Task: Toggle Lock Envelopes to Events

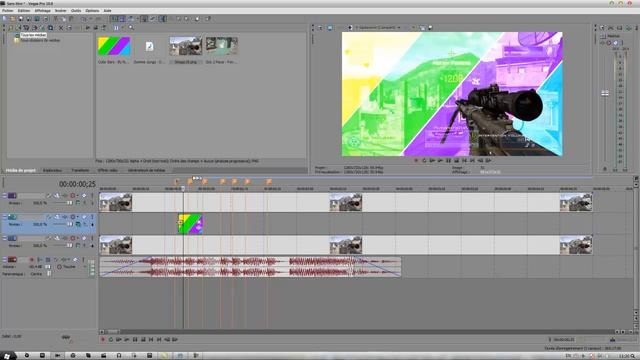Action: [144, 19]
